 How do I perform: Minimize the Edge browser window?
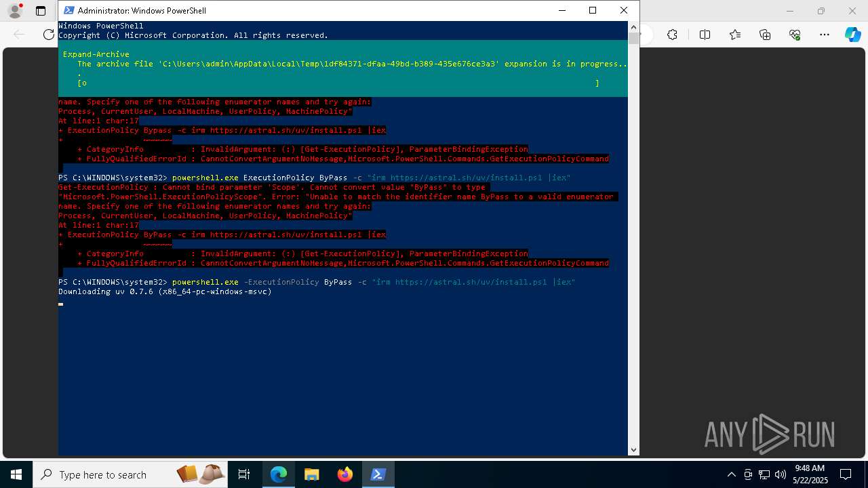pyautogui.click(x=790, y=11)
